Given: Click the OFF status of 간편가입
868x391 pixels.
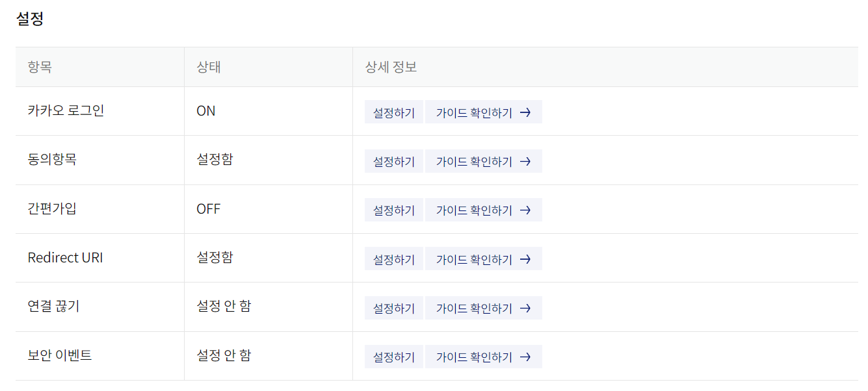Looking at the screenshot, I should (x=209, y=209).
